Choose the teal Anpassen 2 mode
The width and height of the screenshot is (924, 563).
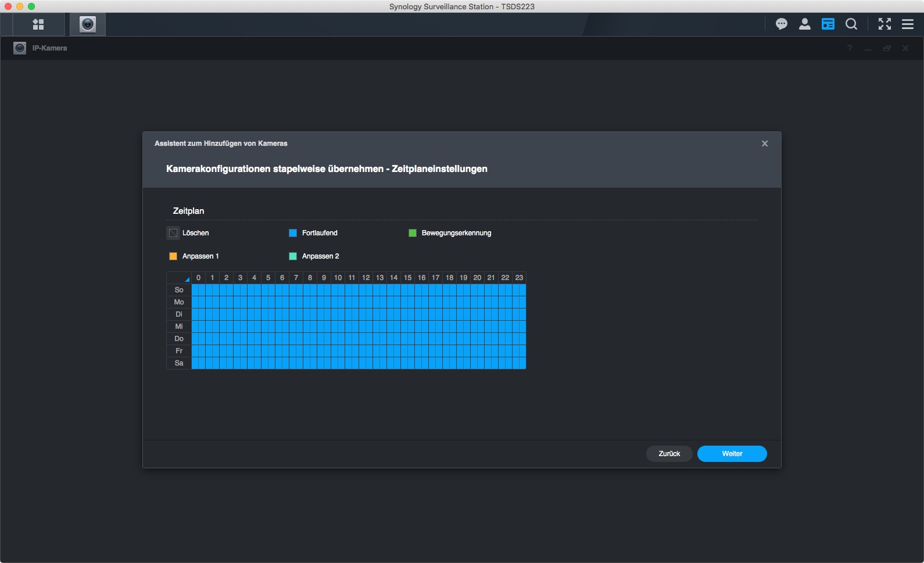(x=293, y=256)
